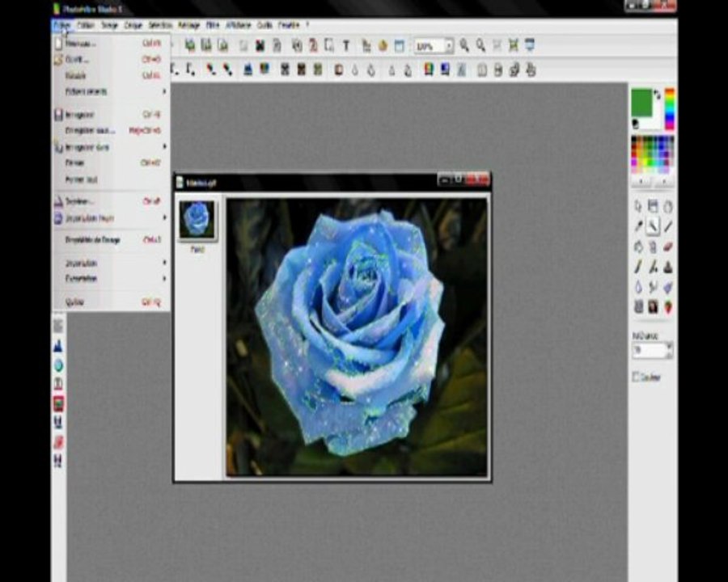This screenshot has height=582, width=728.
Task: Click the green foreground color swatch
Action: point(641,103)
